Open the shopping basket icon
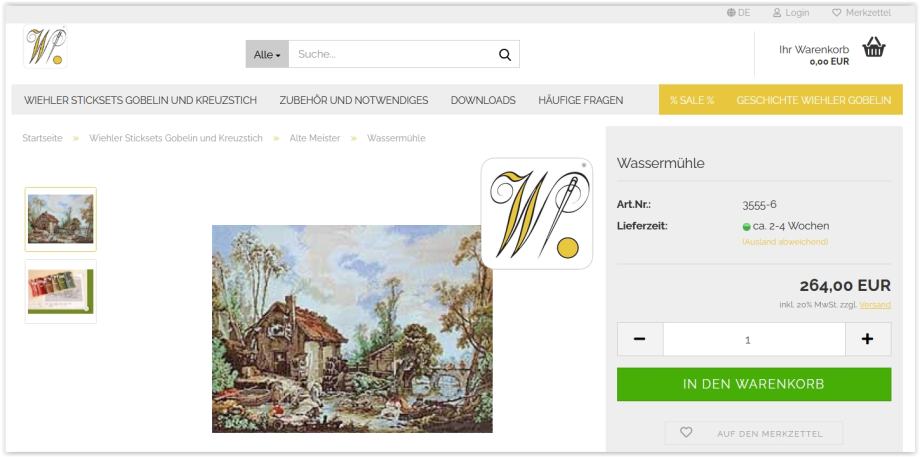This screenshot has width=920, height=457. [x=874, y=47]
